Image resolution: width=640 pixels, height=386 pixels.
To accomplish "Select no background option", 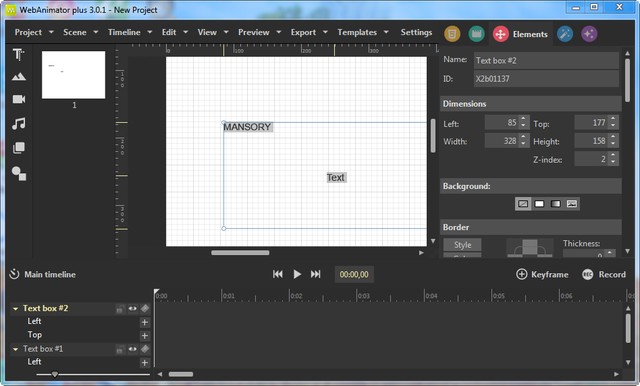I will point(523,204).
